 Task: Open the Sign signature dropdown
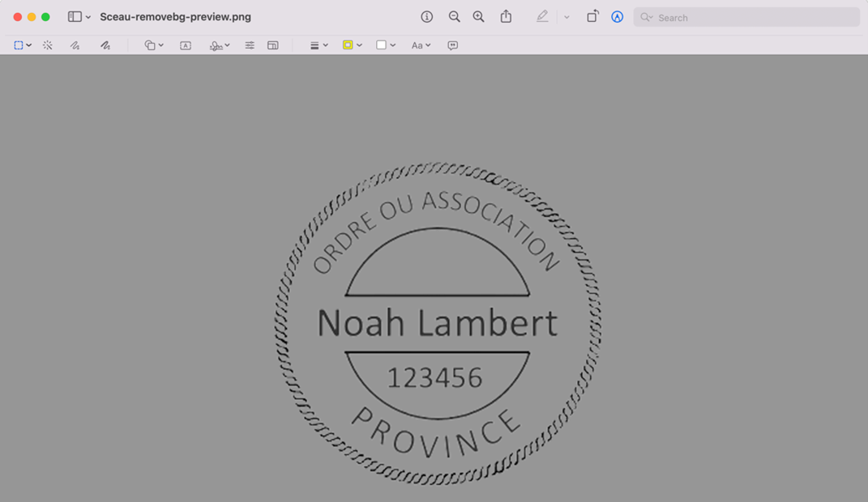(219, 45)
